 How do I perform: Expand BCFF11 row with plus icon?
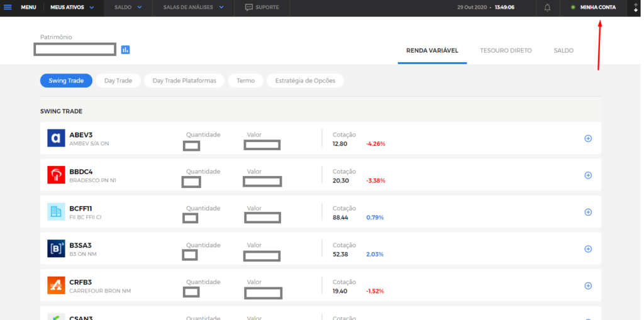[588, 212]
